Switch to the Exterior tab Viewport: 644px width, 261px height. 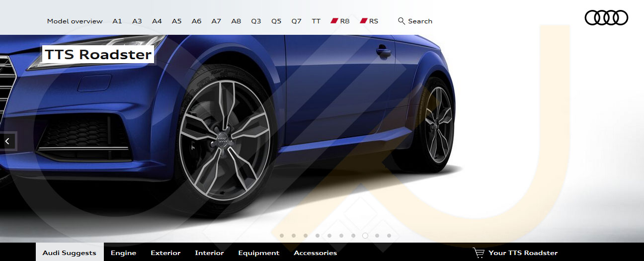tap(165, 252)
